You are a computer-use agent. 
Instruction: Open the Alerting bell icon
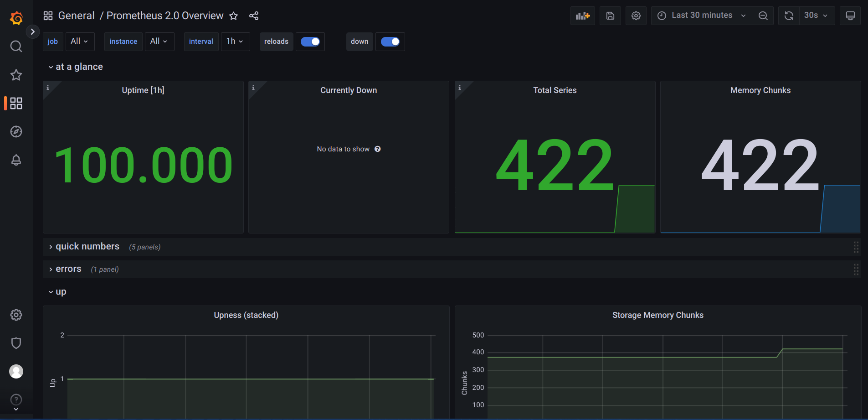click(16, 160)
